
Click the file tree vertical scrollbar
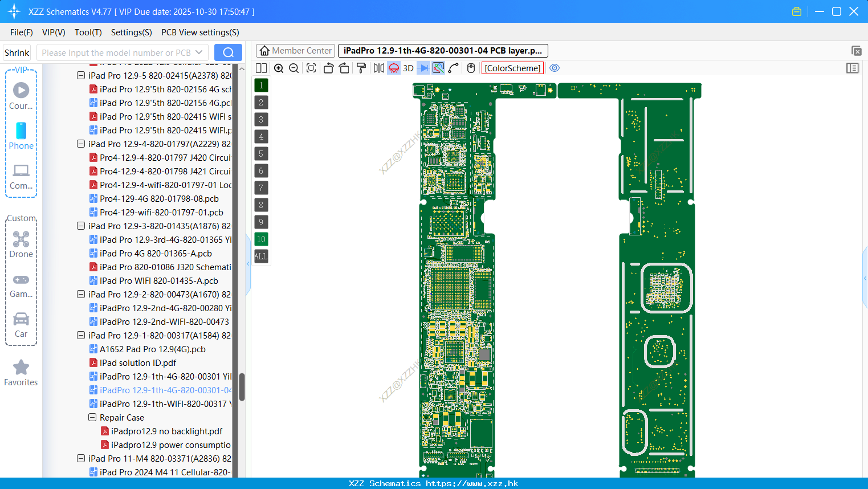(242, 387)
